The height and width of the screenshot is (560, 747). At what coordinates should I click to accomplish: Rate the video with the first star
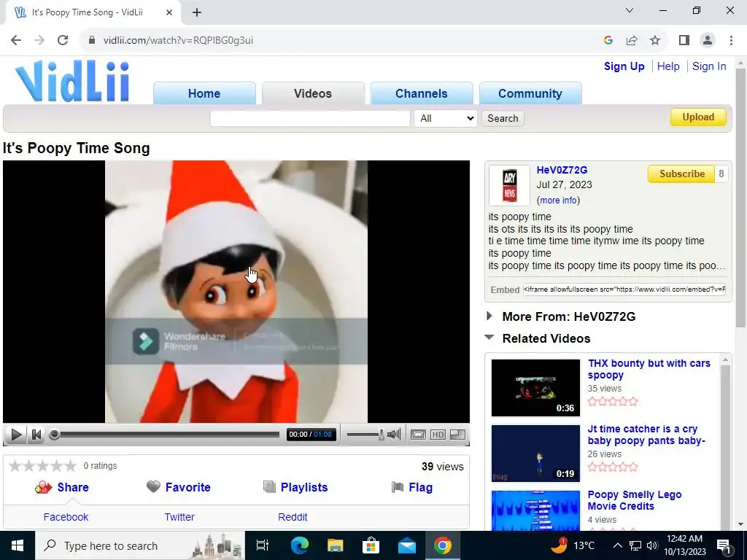pyautogui.click(x=15, y=466)
